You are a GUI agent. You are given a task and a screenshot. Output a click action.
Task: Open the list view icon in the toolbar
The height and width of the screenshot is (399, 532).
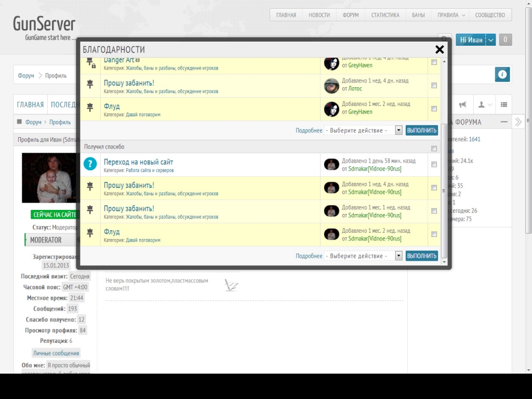[503, 104]
